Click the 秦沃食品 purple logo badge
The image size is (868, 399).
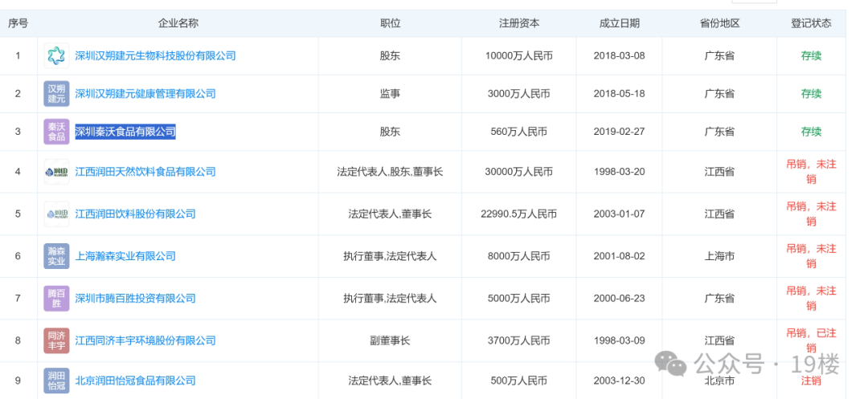(56, 132)
